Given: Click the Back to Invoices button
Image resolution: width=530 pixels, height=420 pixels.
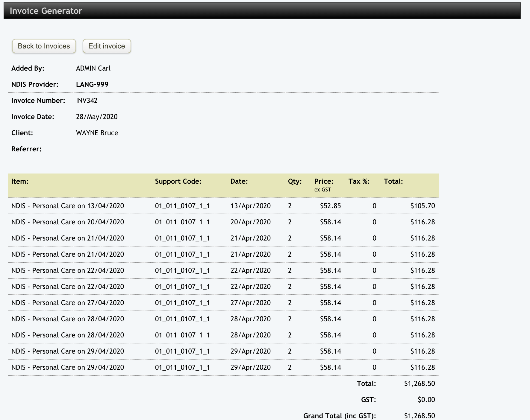Looking at the screenshot, I should (43, 46).
